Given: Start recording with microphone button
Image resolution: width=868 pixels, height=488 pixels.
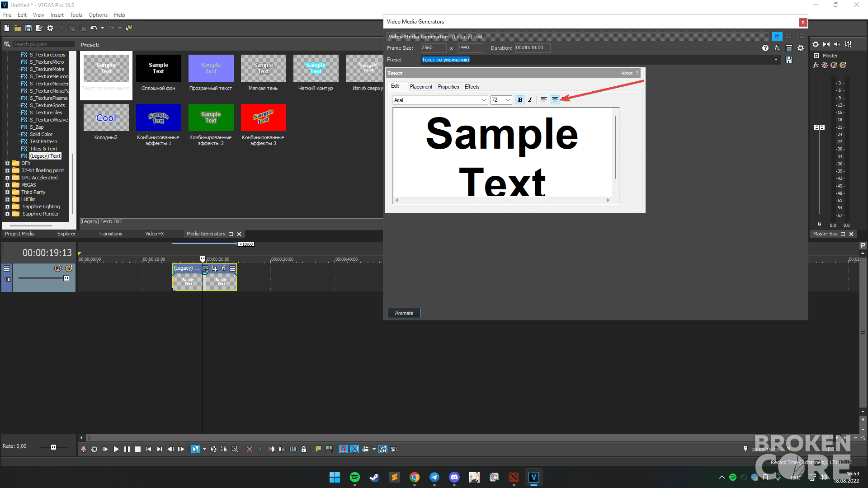Looking at the screenshot, I should 84,449.
